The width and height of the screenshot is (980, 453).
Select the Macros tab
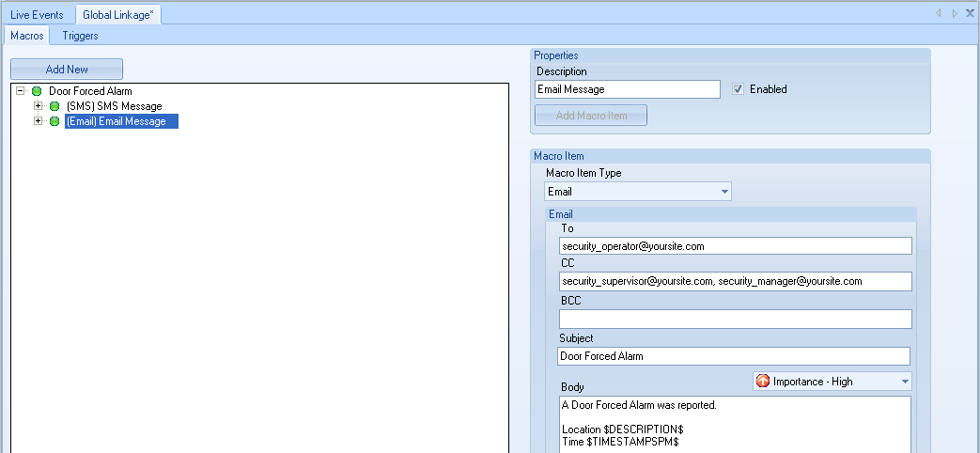pos(27,36)
